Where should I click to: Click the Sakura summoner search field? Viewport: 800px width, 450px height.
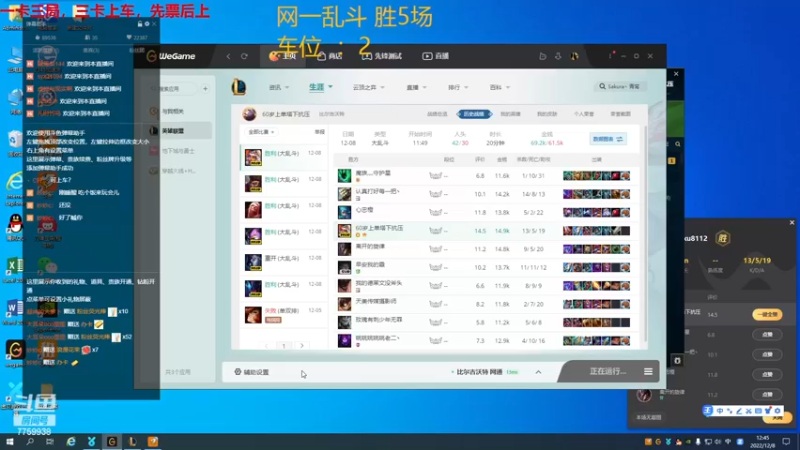click(x=620, y=87)
